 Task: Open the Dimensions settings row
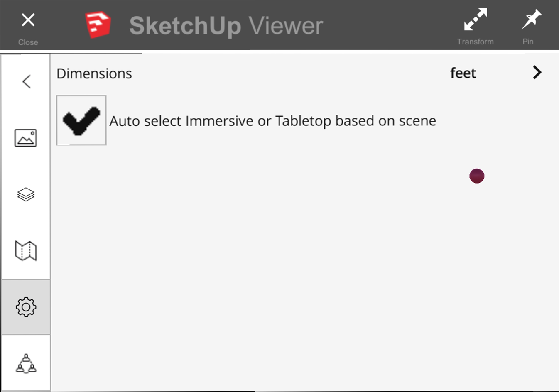[304, 73]
